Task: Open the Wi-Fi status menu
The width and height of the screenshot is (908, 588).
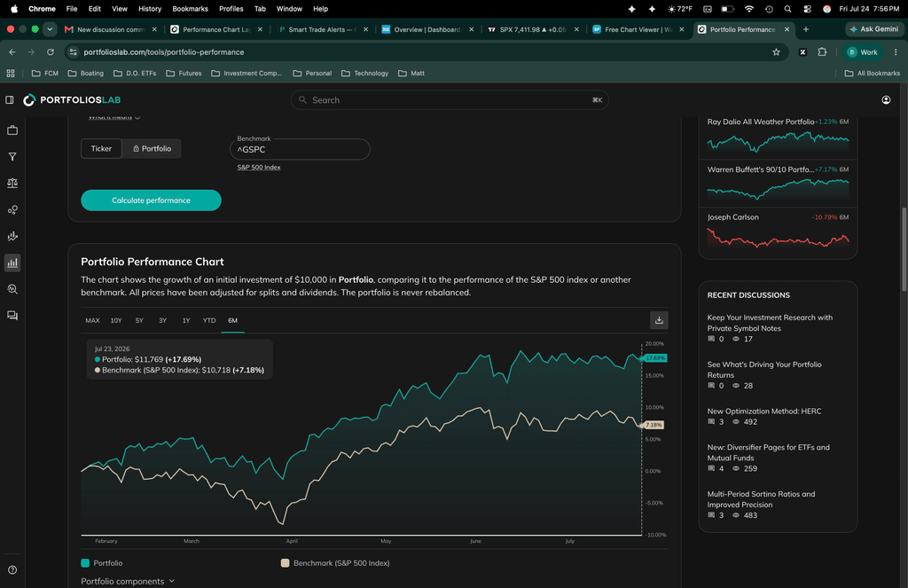Action: [748, 9]
